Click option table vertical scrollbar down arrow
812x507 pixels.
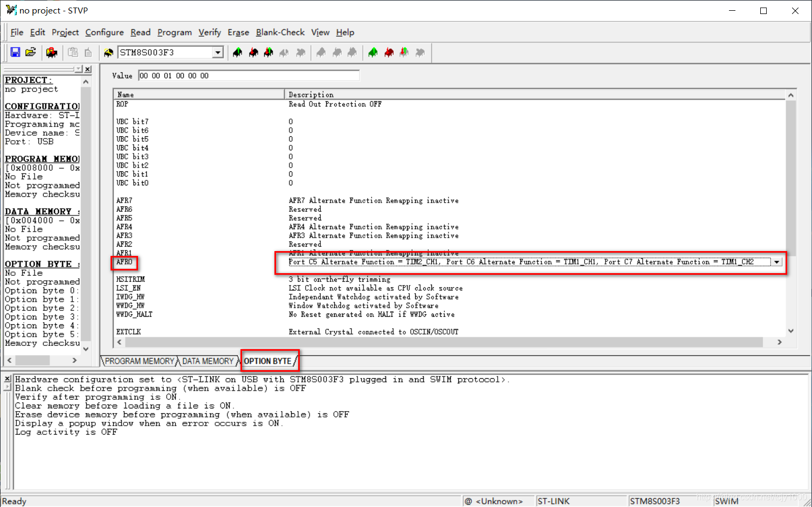pos(791,331)
